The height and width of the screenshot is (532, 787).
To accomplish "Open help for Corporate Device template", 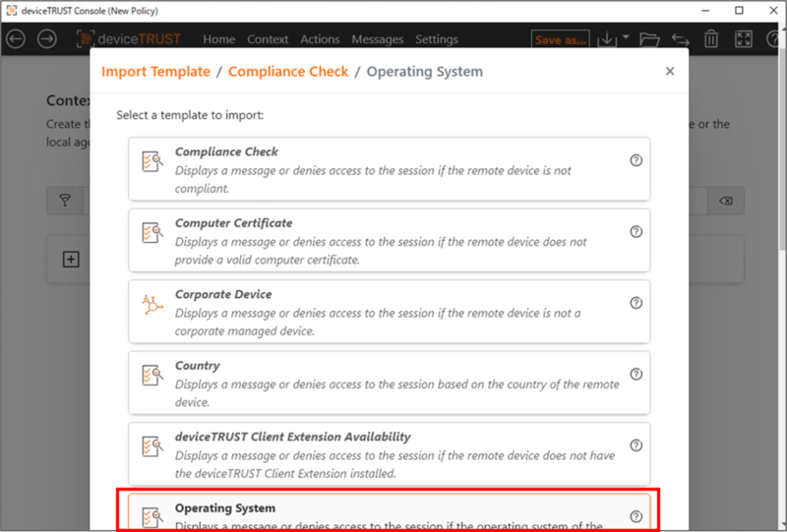I will (636, 303).
